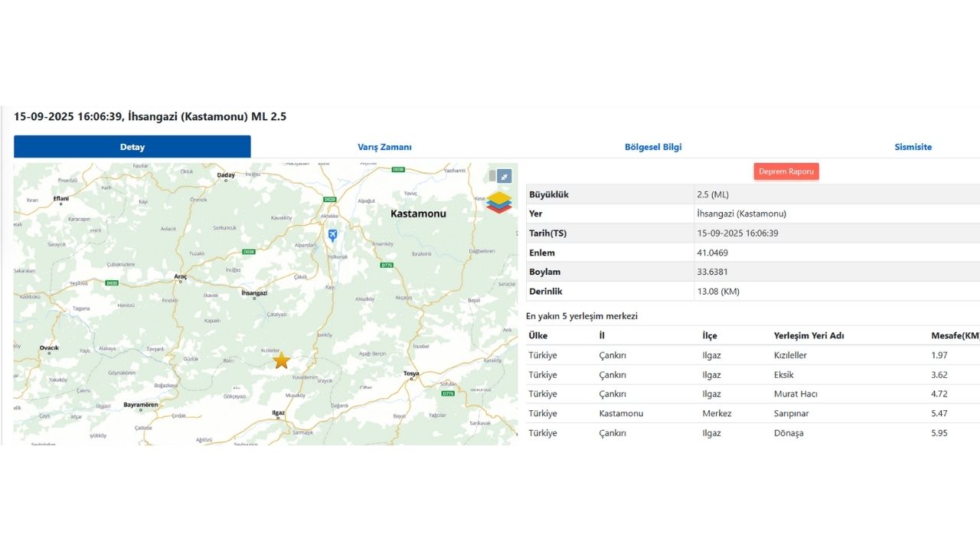Select the Eksik settlement cell
This screenshot has width=980, height=551.
784,375
